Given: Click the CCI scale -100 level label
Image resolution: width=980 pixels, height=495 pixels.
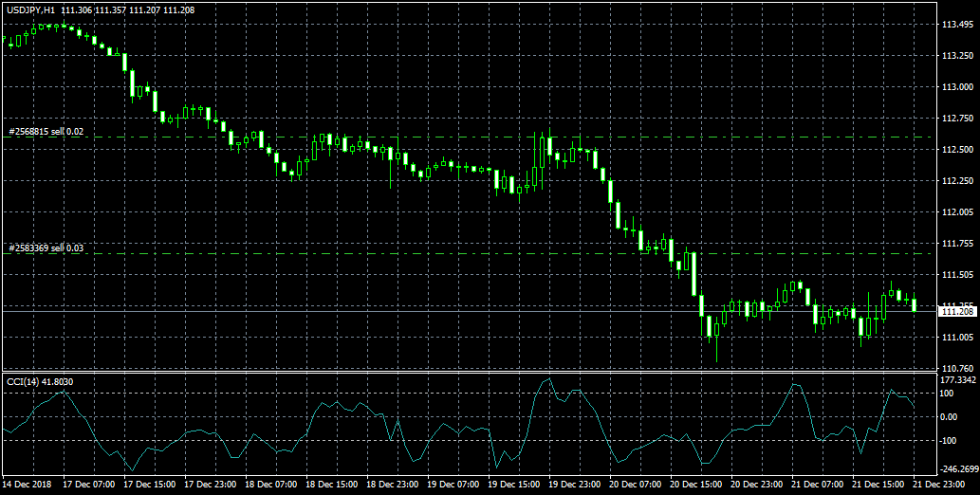Looking at the screenshot, I should point(950,441).
